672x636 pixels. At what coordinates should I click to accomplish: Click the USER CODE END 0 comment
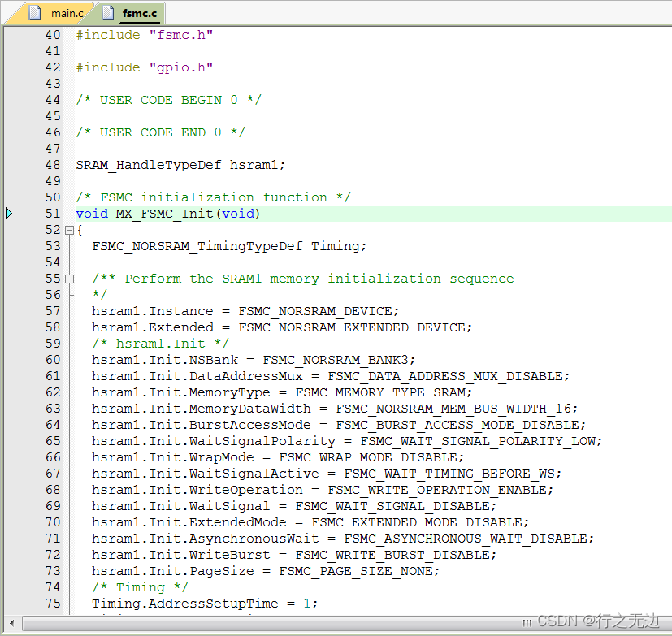coord(160,132)
